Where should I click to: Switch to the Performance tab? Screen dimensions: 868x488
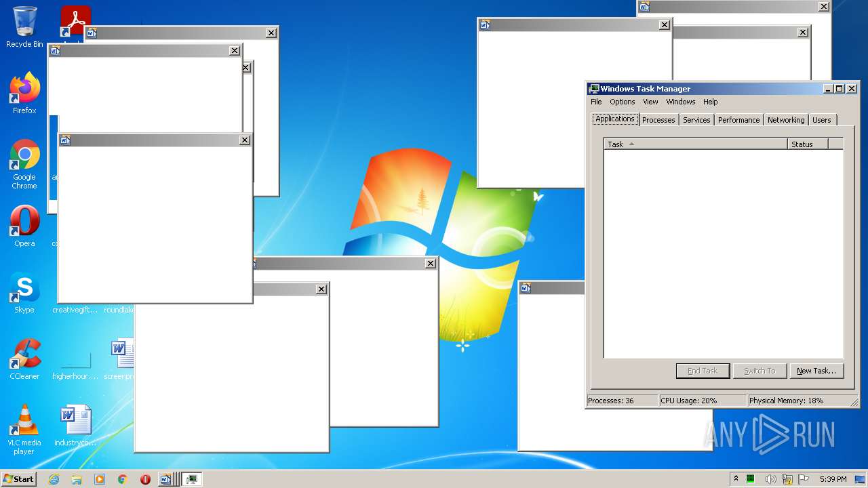point(738,120)
